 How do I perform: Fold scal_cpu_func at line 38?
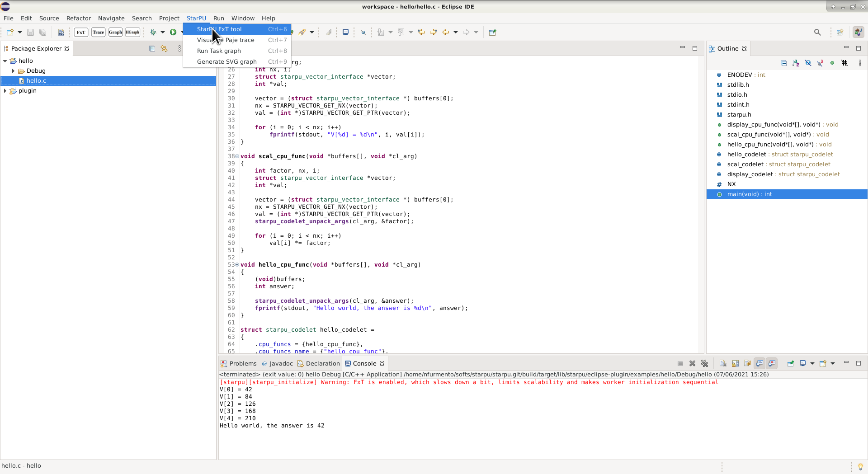point(237,156)
